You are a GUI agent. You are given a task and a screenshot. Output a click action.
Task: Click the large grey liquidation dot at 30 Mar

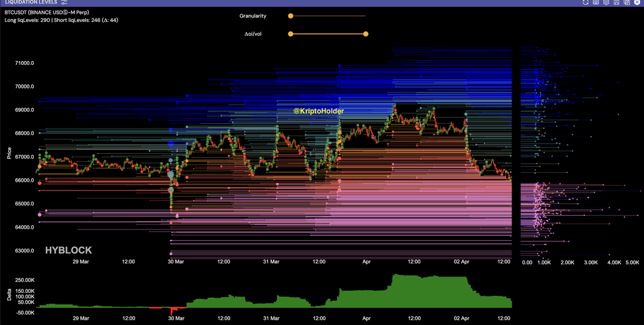pyautogui.click(x=171, y=190)
